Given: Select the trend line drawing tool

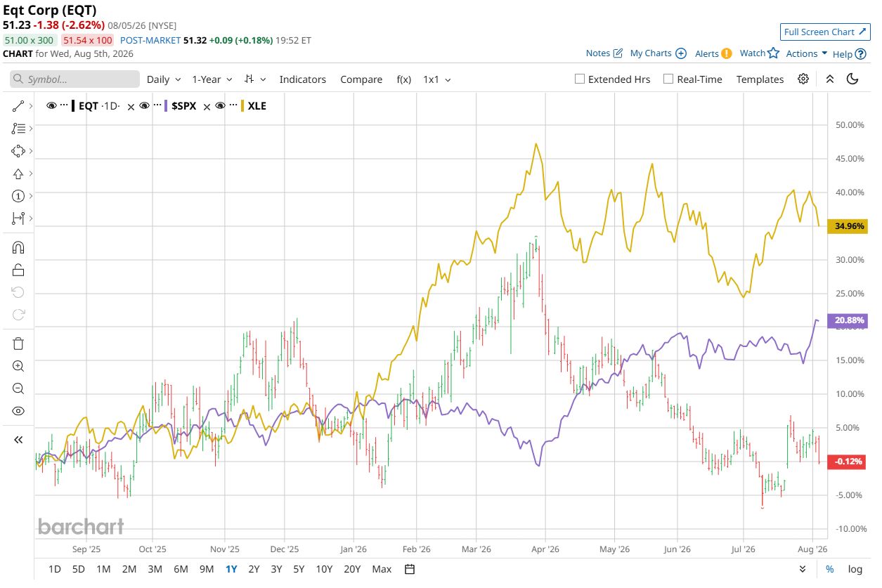Looking at the screenshot, I should coord(18,106).
